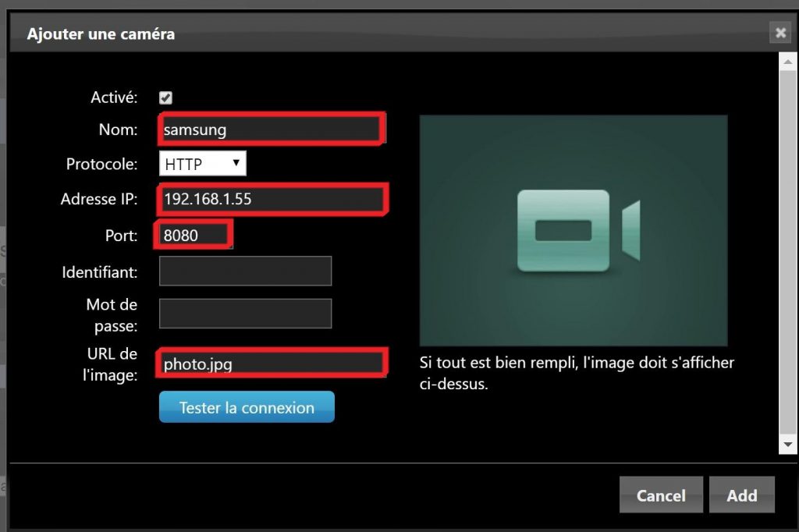Click the Ajouter une caméra title bar
799x532 pixels.
(390, 34)
